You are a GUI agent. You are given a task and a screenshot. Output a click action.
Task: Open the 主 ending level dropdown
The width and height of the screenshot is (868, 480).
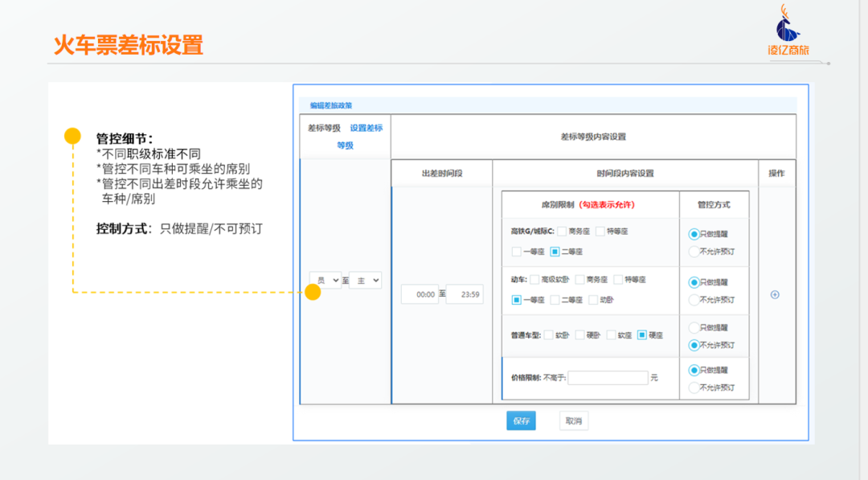click(x=366, y=280)
